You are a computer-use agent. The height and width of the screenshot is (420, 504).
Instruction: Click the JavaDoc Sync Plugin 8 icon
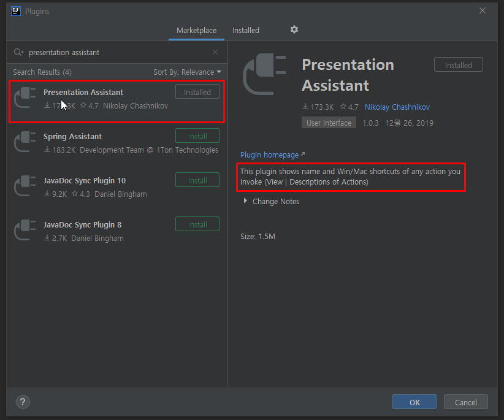25,230
